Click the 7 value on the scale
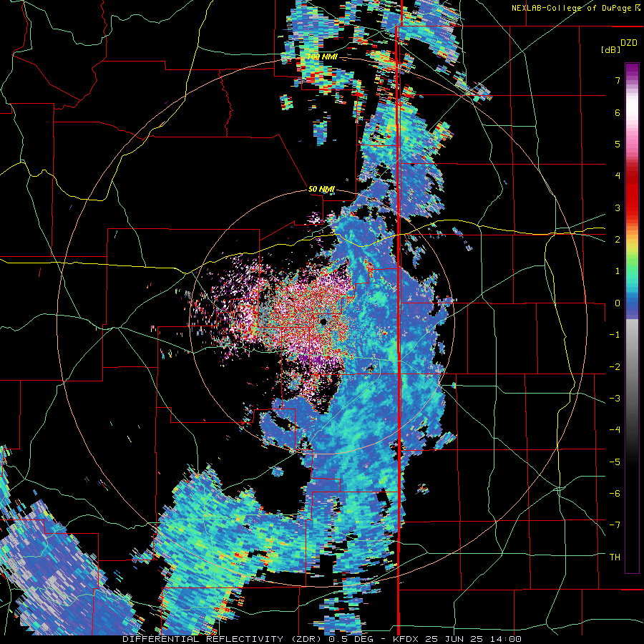Image resolution: width=644 pixels, height=644 pixels. [618, 80]
